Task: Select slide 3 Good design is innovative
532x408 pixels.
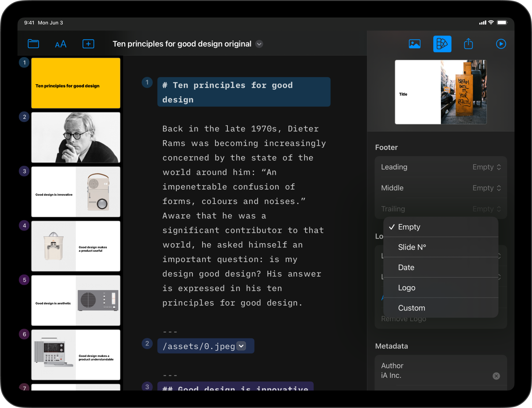Action: coord(76,192)
